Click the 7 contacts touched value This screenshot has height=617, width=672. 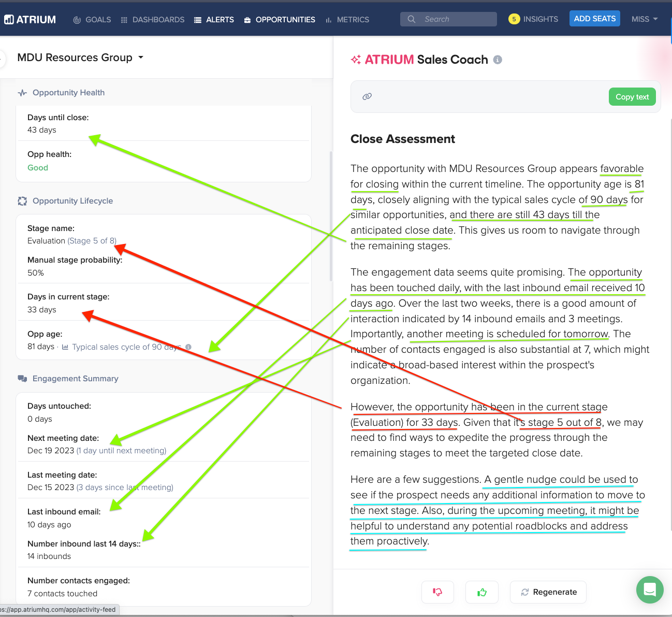tap(62, 594)
